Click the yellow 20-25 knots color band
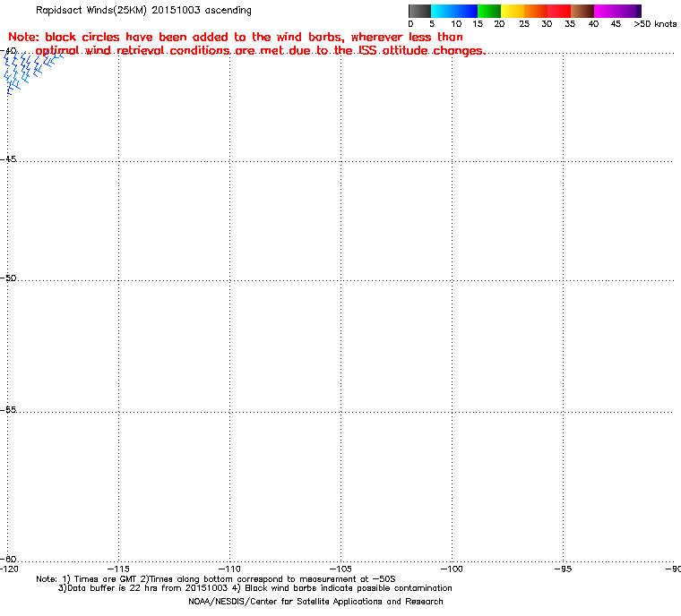The height and width of the screenshot is (616, 681). point(513,11)
